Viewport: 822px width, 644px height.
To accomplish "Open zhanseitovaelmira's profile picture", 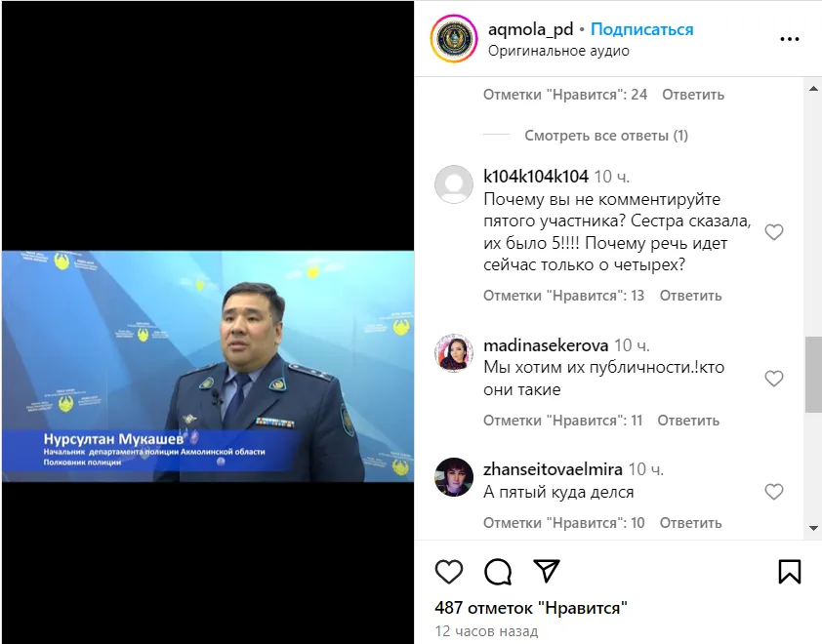I will [x=454, y=477].
